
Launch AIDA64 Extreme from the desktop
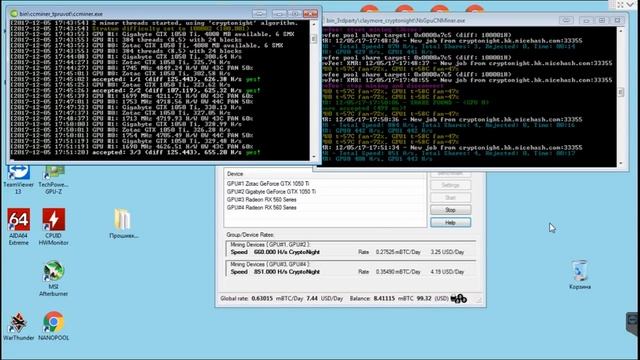18,227
